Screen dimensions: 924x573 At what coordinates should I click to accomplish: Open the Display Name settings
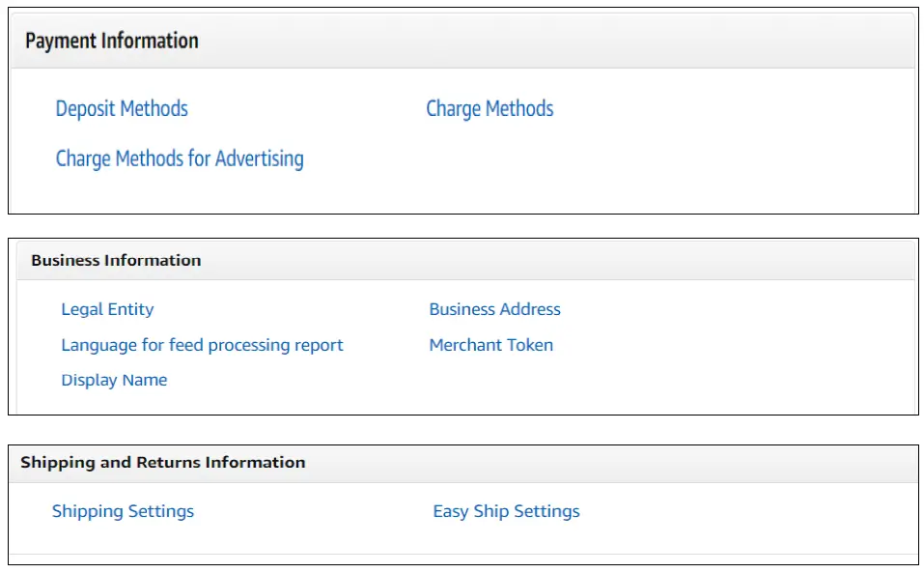(114, 379)
